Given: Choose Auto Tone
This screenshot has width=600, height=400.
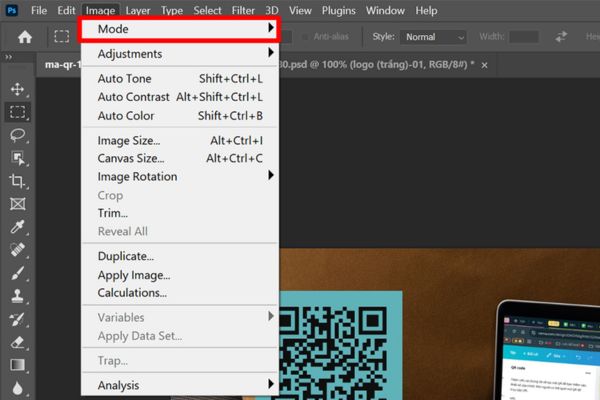Looking at the screenshot, I should pos(179,78).
